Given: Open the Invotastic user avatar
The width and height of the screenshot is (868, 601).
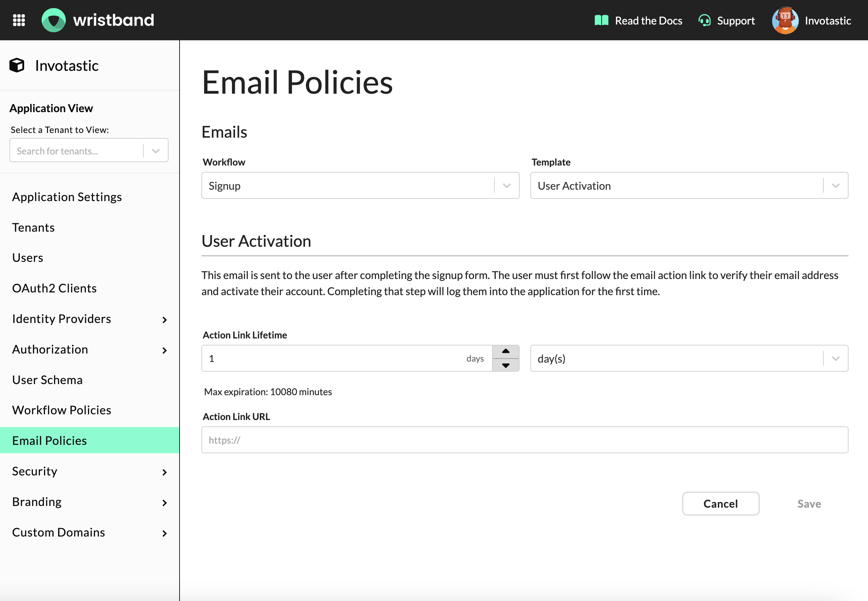Looking at the screenshot, I should pyautogui.click(x=785, y=20).
